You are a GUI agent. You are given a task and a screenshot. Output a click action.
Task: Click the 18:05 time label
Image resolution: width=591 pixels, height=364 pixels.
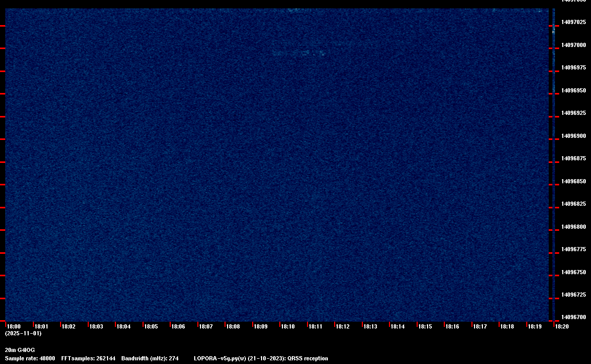pos(151,326)
